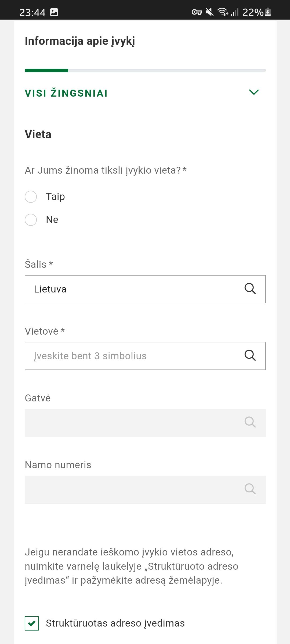Select the Taip radio button

tap(31, 197)
